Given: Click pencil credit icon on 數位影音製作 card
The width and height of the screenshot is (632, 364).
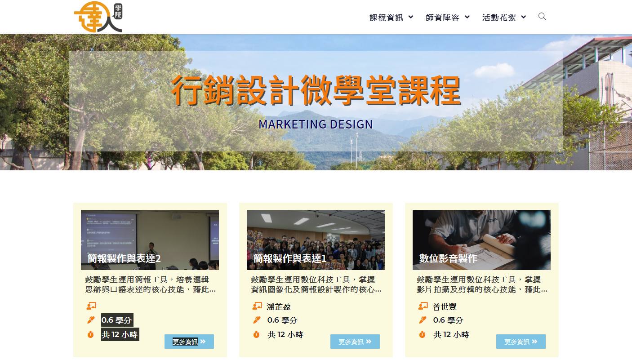Looking at the screenshot, I should coord(423,320).
